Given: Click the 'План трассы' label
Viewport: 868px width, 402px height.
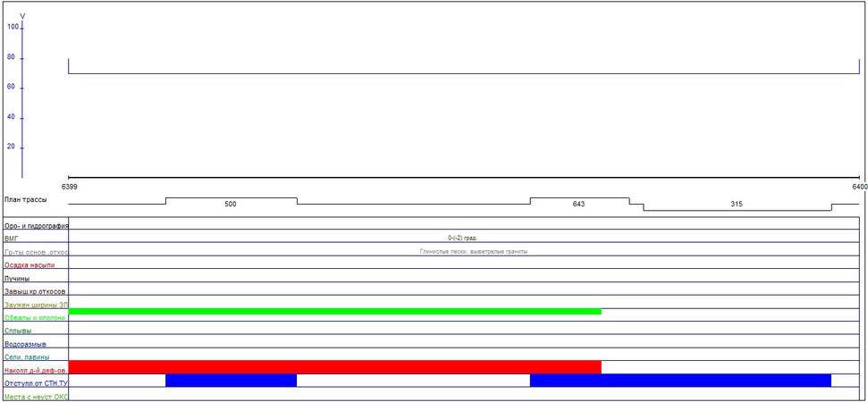Looking at the screenshot, I should point(25,199).
